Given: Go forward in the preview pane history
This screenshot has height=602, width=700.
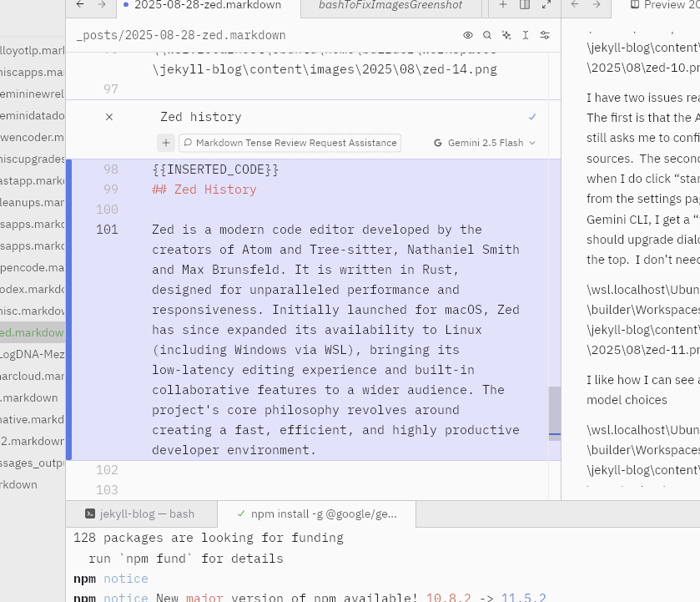Looking at the screenshot, I should point(597,4).
